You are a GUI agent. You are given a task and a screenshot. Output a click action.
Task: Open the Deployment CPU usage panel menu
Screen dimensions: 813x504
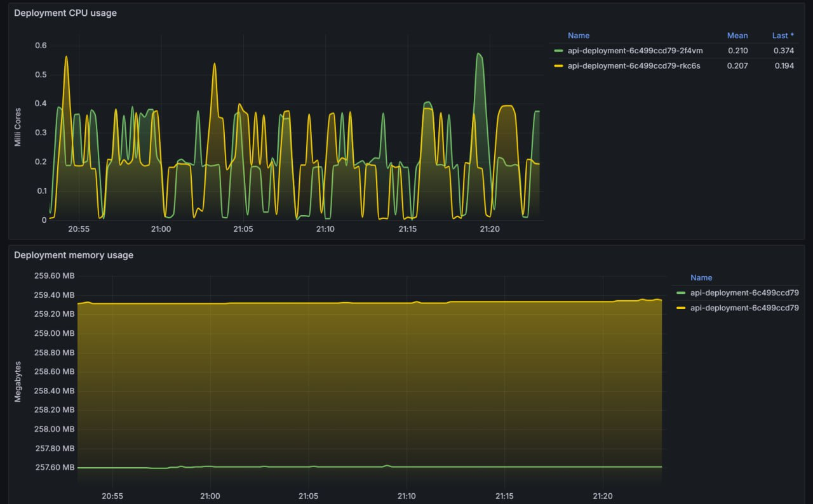click(x=66, y=13)
